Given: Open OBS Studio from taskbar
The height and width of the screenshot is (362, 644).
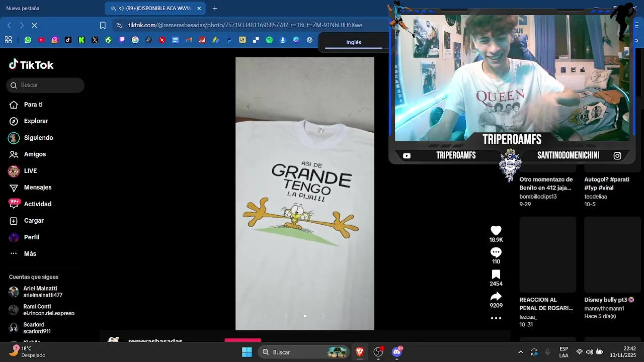Looking at the screenshot, I should (x=378, y=352).
